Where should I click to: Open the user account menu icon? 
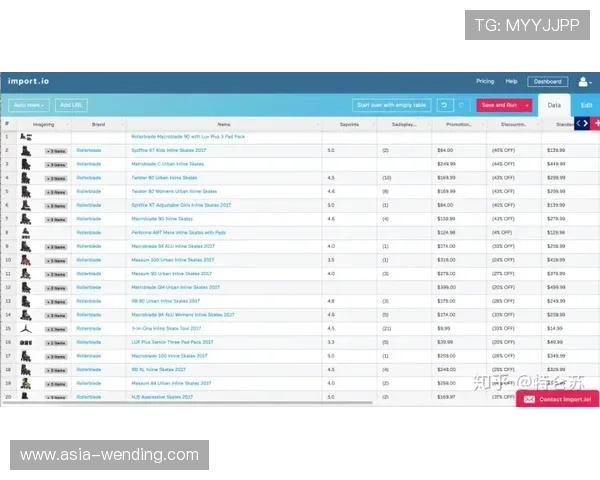(x=584, y=82)
